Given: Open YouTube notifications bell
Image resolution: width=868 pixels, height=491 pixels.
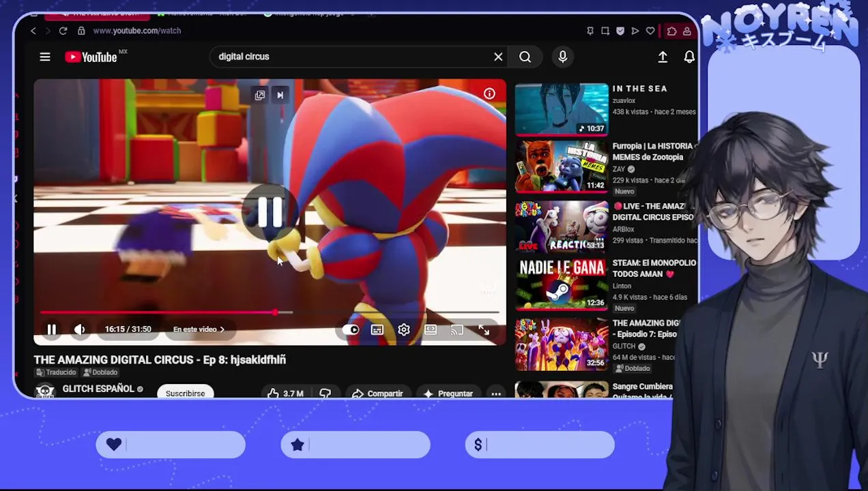Looking at the screenshot, I should (689, 57).
